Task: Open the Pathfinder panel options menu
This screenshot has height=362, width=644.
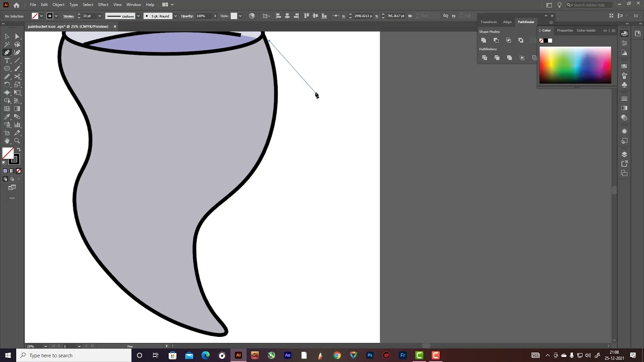Action: pyautogui.click(x=551, y=22)
